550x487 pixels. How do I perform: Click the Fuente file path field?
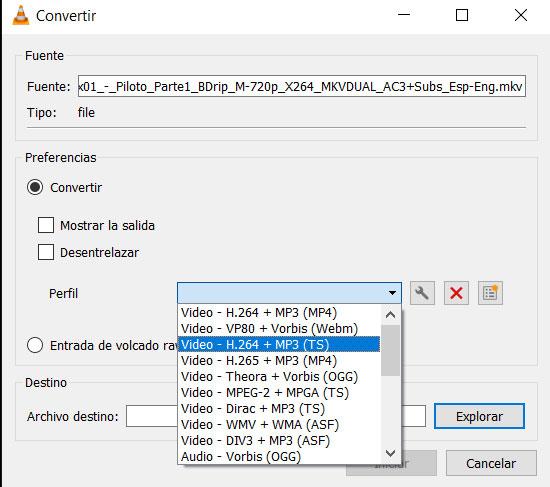coord(302,86)
